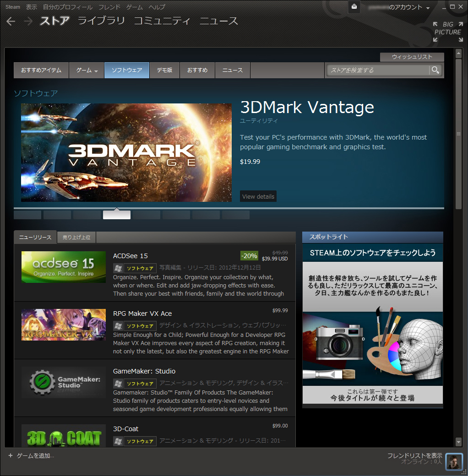Image resolution: width=468 pixels, height=476 pixels.
Task: Select the ニュース store tab
Action: tap(233, 70)
